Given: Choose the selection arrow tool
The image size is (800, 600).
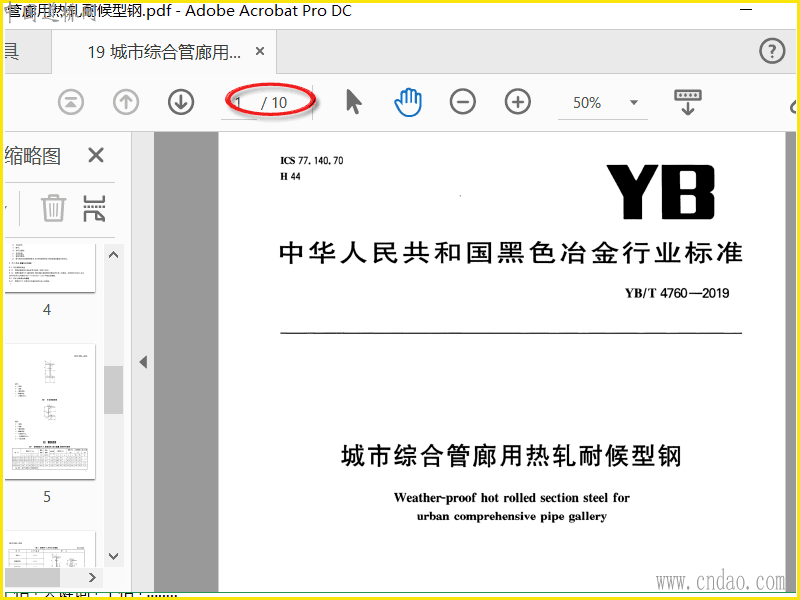Looking at the screenshot, I should [x=353, y=102].
